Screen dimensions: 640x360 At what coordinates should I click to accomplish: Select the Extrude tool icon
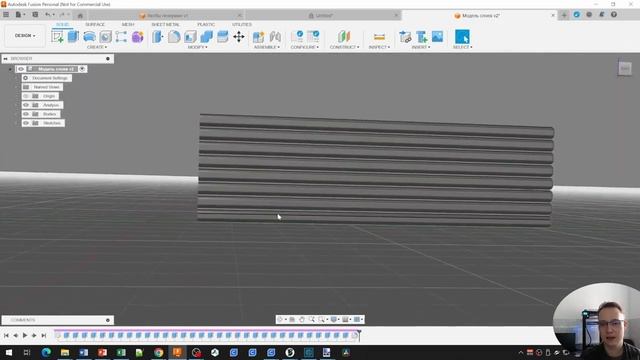tap(73, 36)
